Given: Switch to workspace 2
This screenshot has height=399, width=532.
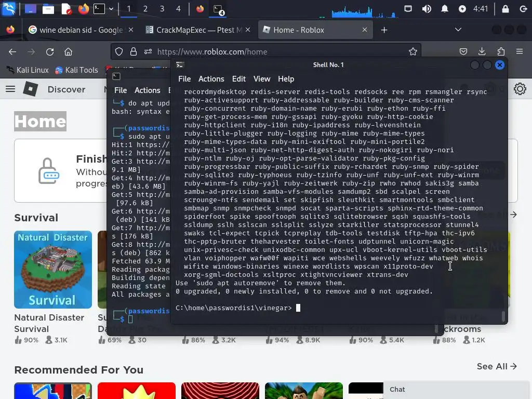Looking at the screenshot, I should 145,9.
